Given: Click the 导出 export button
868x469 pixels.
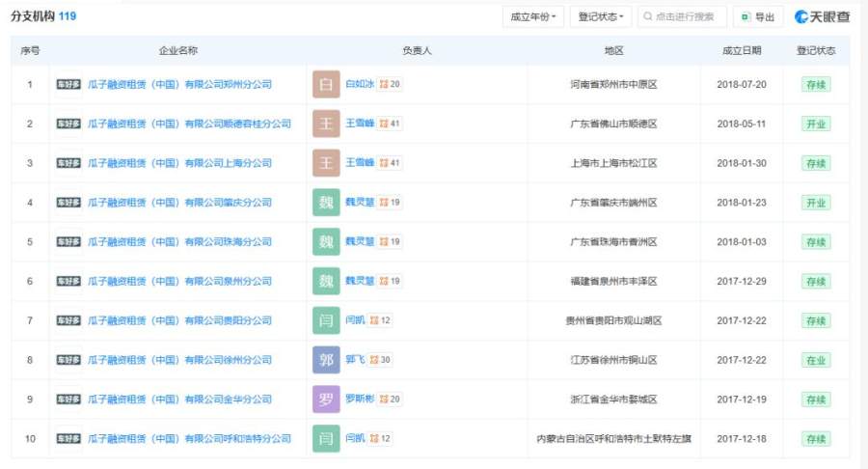Looking at the screenshot, I should click(758, 16).
